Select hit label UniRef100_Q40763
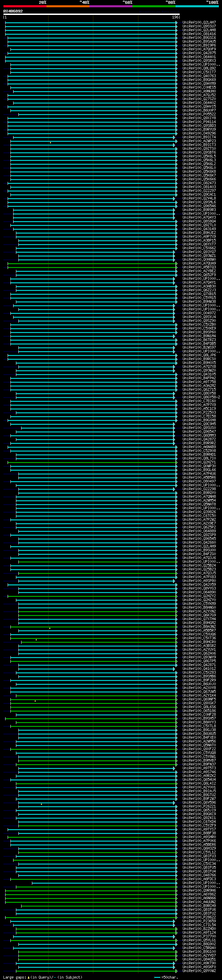222x980 pixels. [199, 76]
